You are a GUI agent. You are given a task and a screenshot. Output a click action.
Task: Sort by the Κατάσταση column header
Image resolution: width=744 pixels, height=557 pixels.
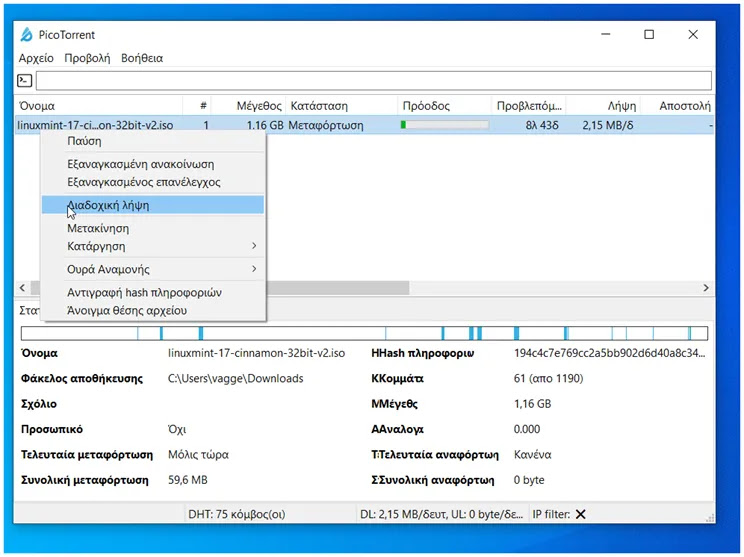click(x=342, y=106)
